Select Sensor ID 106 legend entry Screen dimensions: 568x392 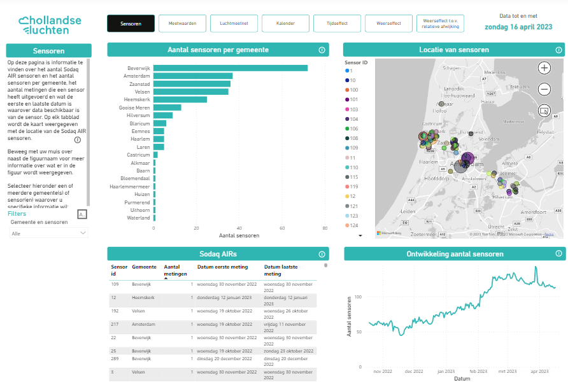[x=351, y=129]
